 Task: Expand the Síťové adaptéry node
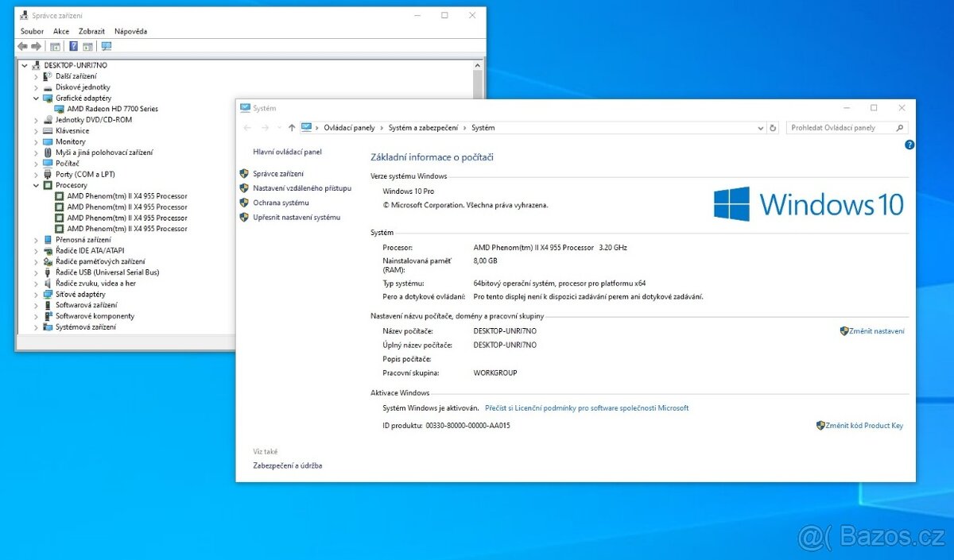[36, 294]
